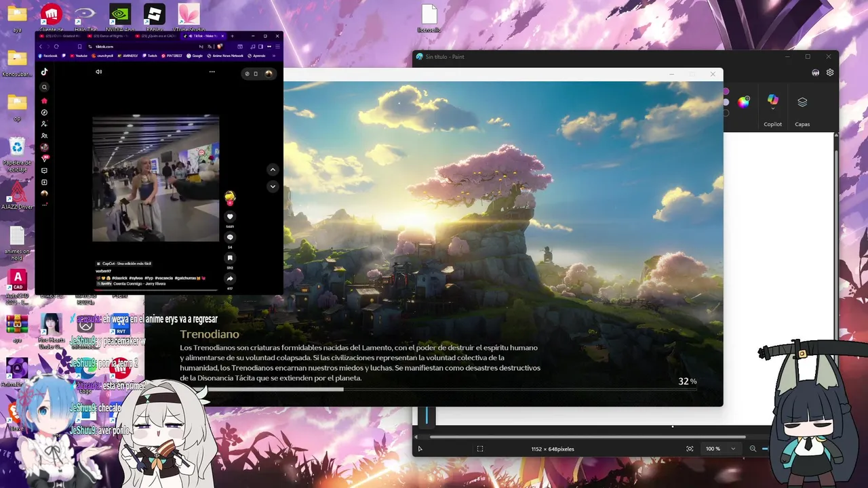Screen dimensions: 868x488
Task: Go back in the browser
Action: pos(40,47)
